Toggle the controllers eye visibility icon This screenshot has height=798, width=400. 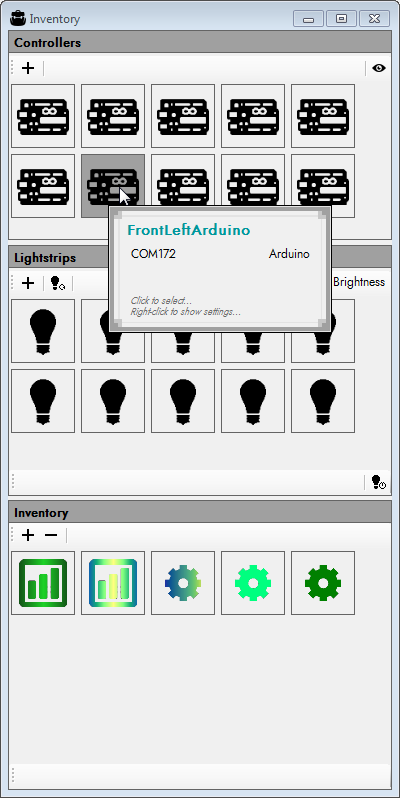379,68
